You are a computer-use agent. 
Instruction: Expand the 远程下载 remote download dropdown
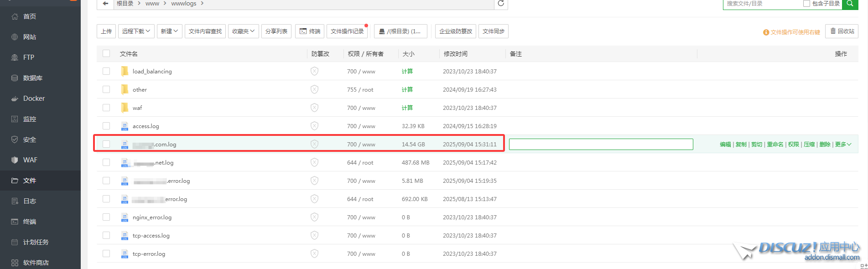136,31
